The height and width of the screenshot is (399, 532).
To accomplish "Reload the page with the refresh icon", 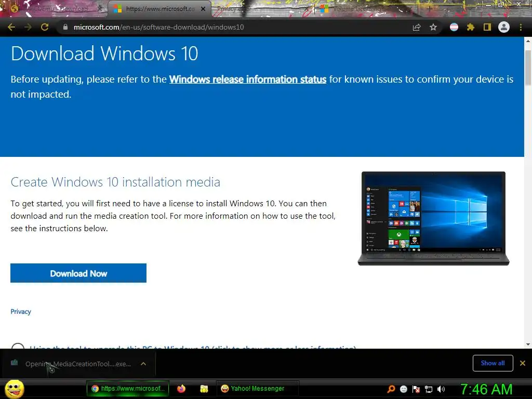I will point(45,27).
